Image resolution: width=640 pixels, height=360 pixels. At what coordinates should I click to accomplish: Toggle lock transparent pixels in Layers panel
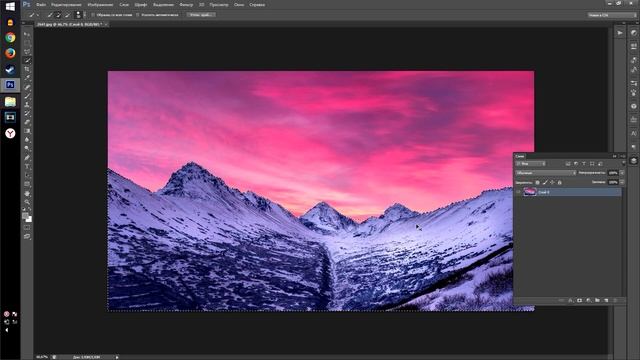point(537,182)
